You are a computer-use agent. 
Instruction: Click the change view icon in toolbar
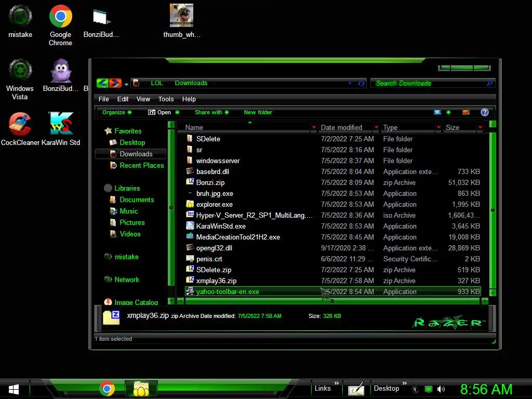[x=437, y=112]
